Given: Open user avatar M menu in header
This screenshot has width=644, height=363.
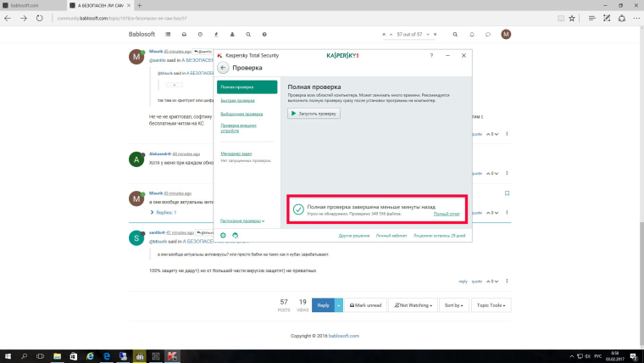Looking at the screenshot, I should click(506, 35).
